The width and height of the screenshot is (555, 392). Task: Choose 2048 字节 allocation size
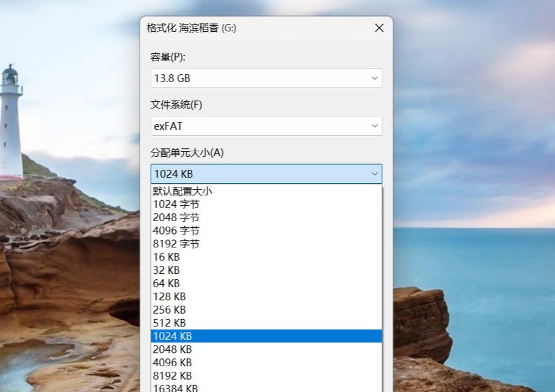[x=266, y=217]
